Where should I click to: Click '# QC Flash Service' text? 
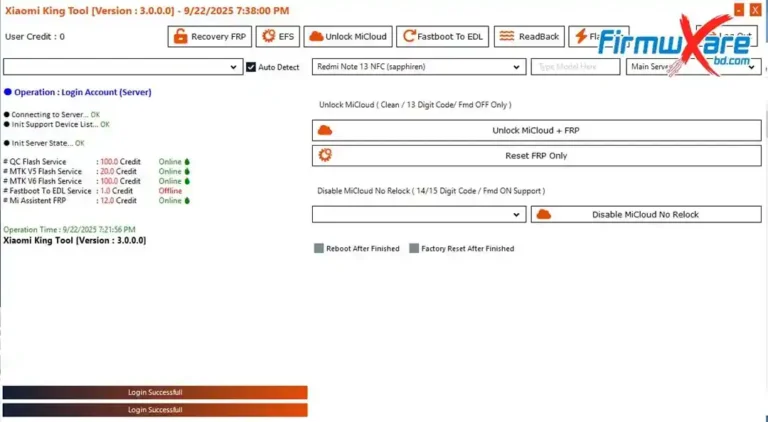[34, 162]
